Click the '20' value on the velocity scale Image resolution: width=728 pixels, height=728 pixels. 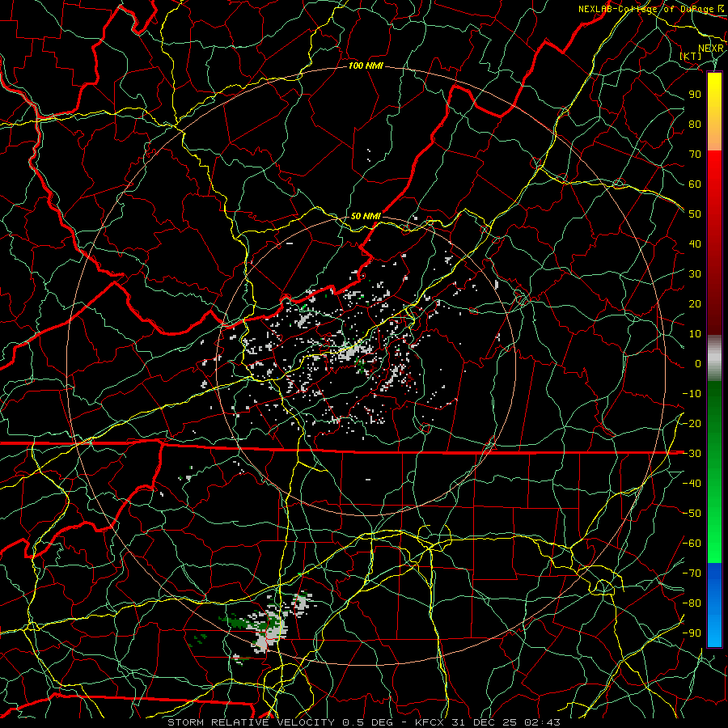(695, 304)
